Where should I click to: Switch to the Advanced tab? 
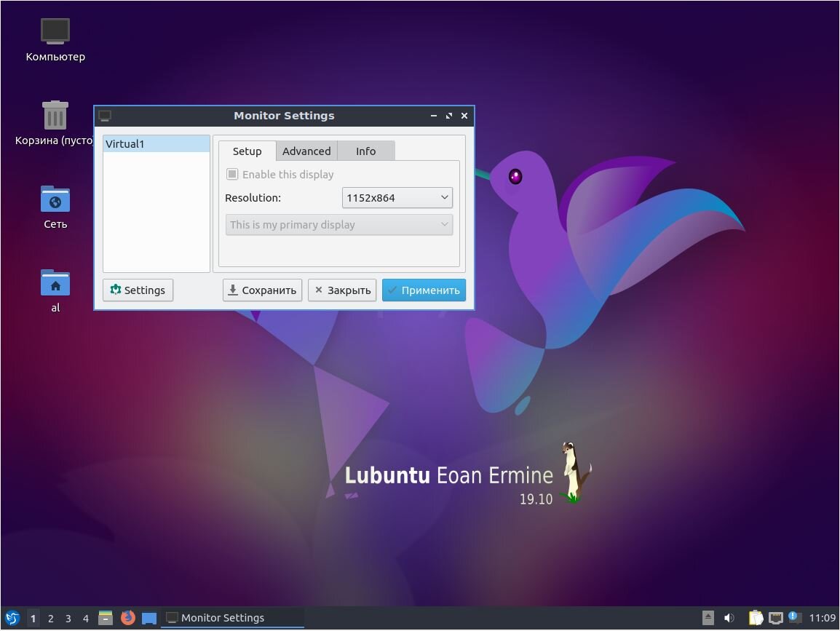pyautogui.click(x=306, y=151)
